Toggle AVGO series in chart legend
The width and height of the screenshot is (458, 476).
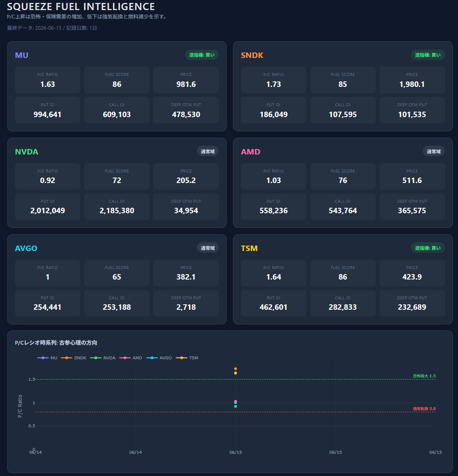[159, 358]
